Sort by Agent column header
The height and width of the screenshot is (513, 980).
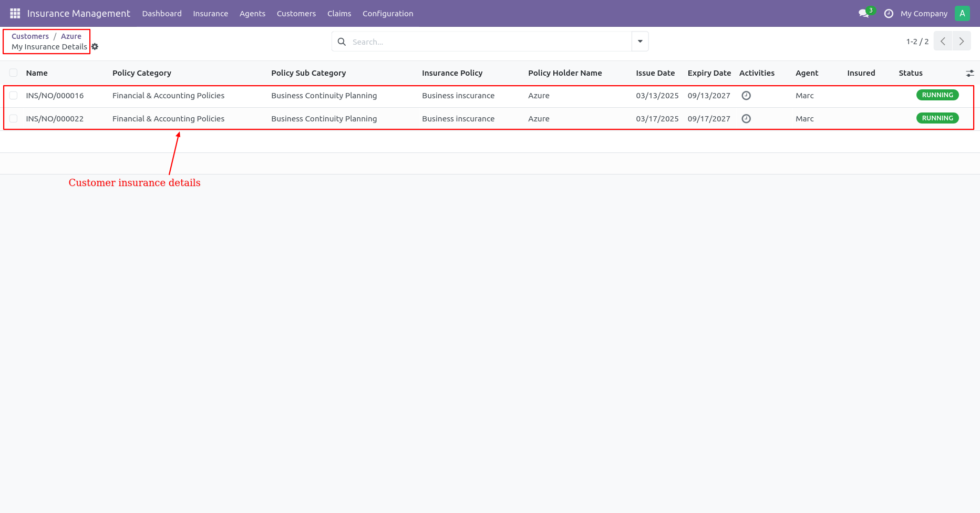pyautogui.click(x=807, y=73)
